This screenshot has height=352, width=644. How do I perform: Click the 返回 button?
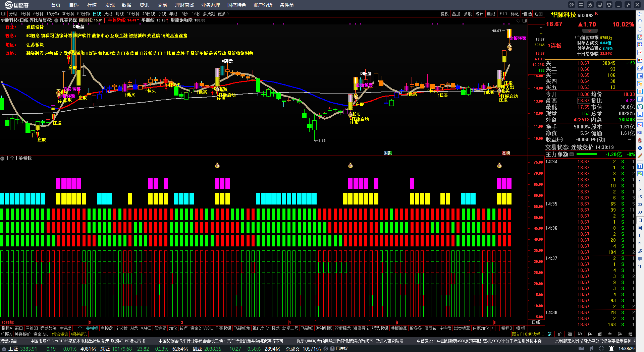[x=539, y=14]
